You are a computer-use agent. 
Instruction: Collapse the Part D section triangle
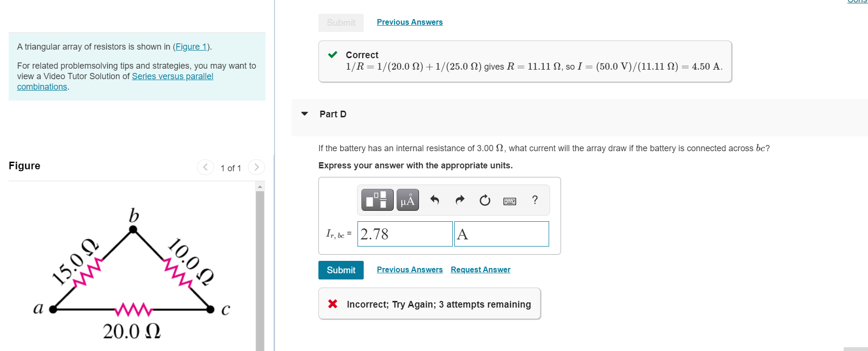pyautogui.click(x=304, y=114)
